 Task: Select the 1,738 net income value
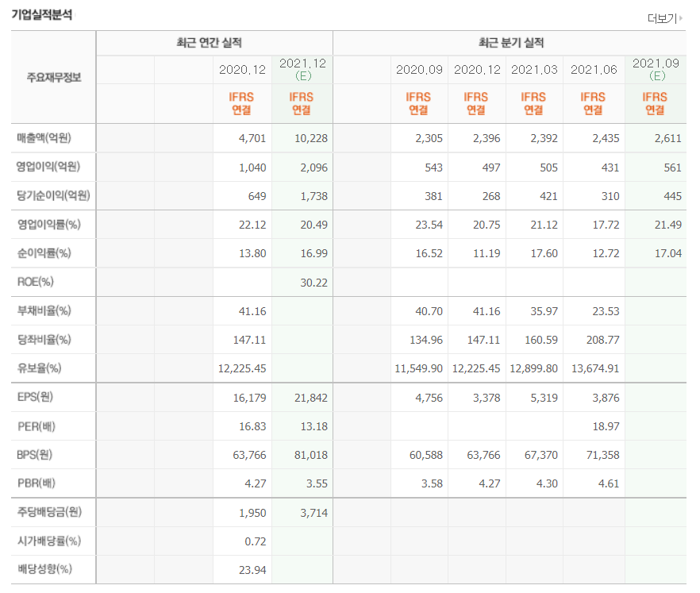pos(313,196)
